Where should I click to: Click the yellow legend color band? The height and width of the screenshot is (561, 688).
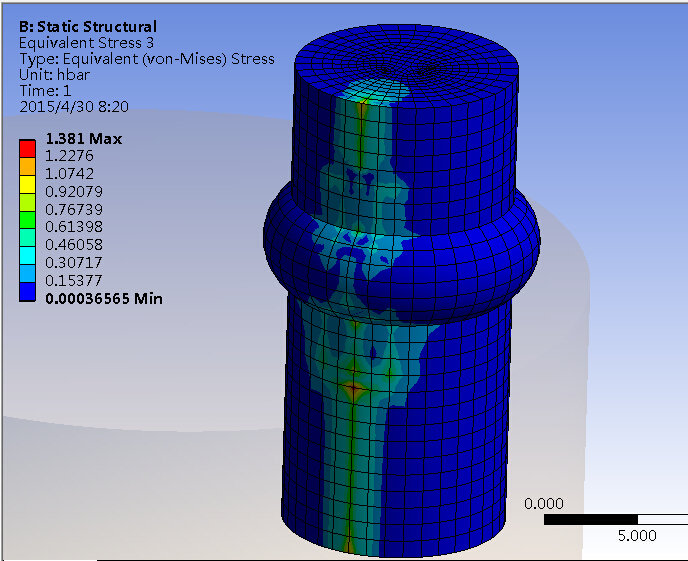27,184
